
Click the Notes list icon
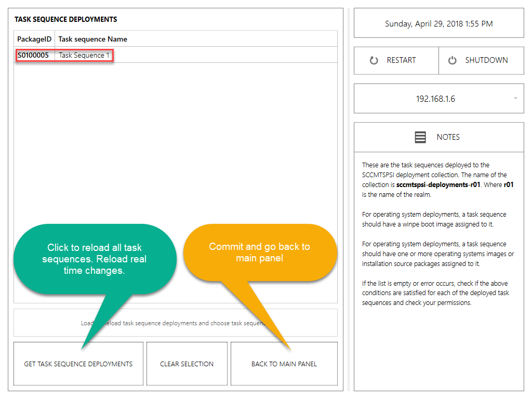click(x=420, y=137)
